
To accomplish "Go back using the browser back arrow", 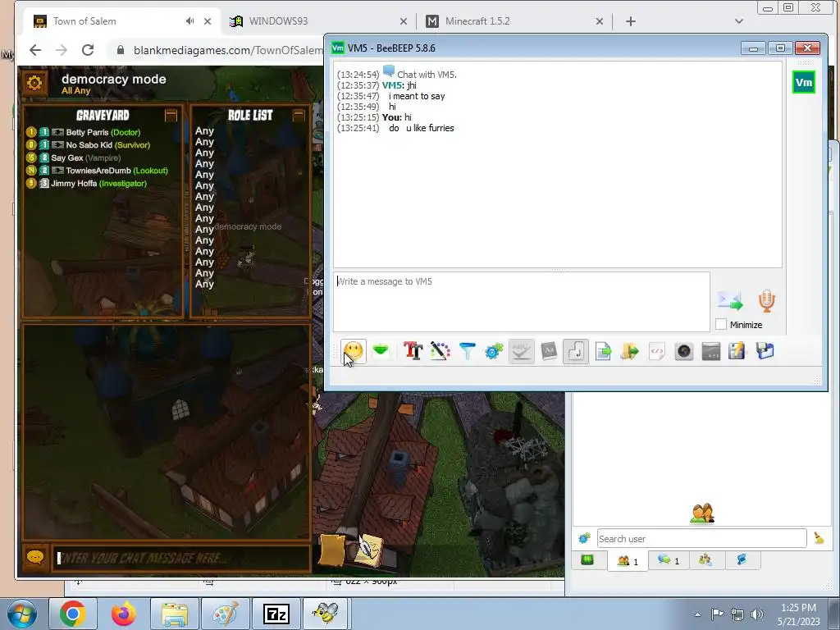I will coord(35,50).
